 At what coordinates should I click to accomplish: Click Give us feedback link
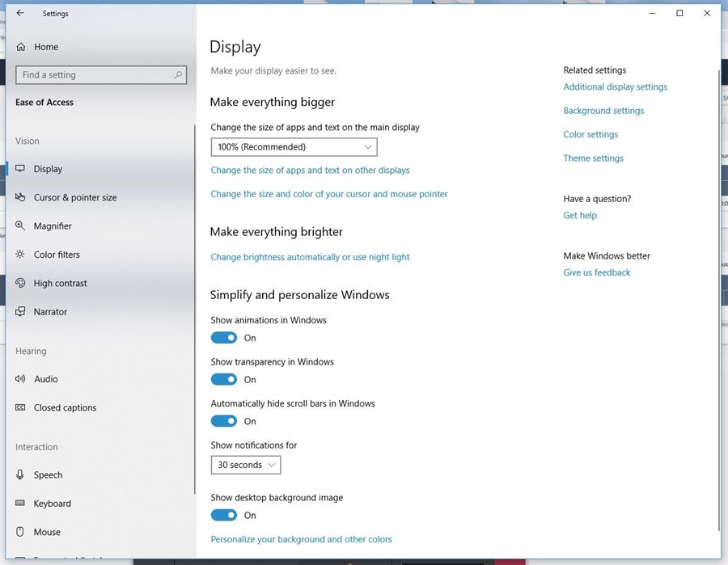click(x=597, y=272)
